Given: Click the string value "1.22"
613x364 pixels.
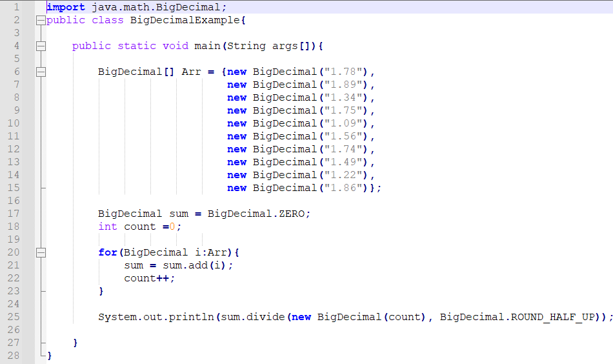Looking at the screenshot, I should [343, 175].
